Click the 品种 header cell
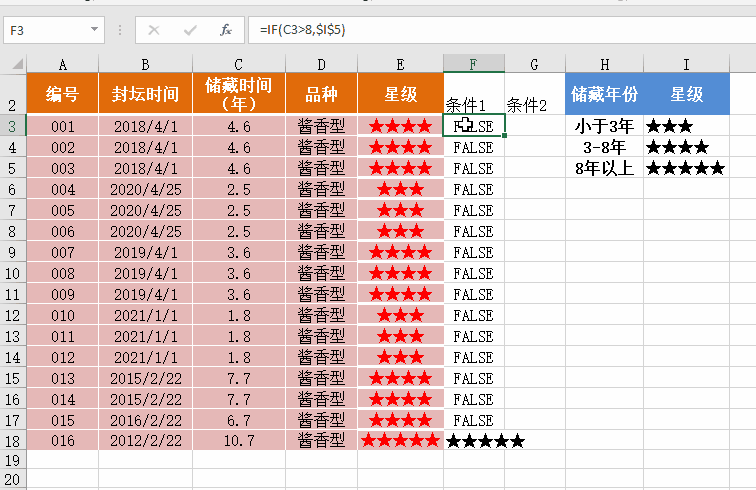 tap(321, 94)
